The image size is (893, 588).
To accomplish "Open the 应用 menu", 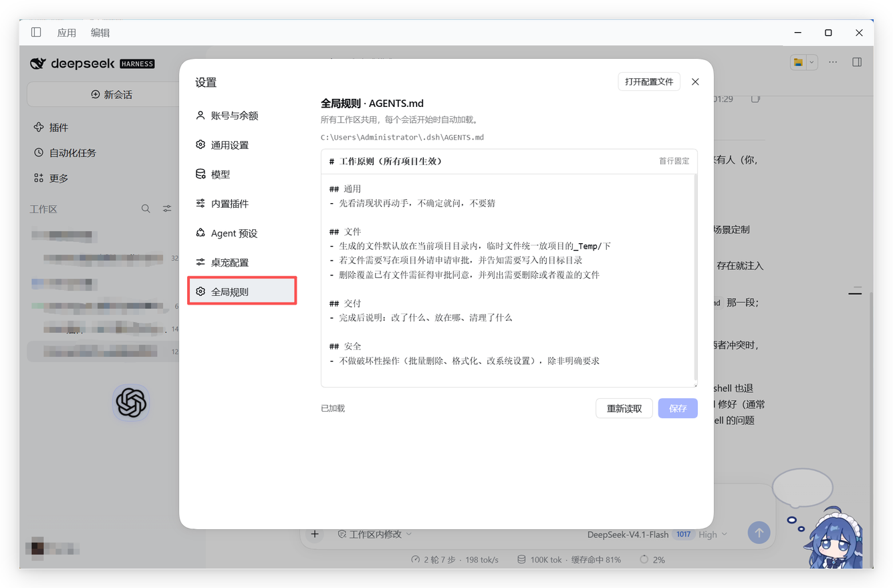I will point(67,33).
